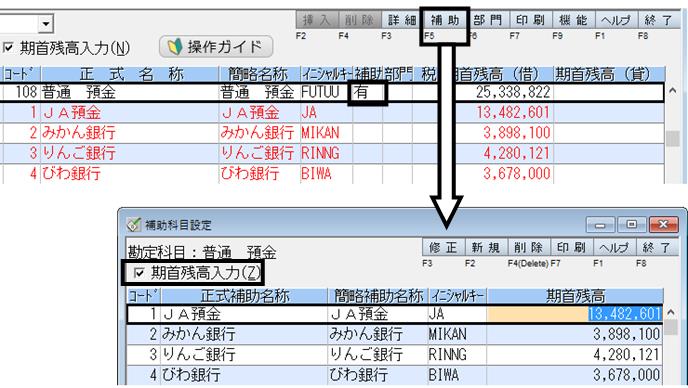Viewport: 688px width, 388px height.
Task: Open ヘルプ (F1) in 補助科目設定 window
Action: [614, 248]
